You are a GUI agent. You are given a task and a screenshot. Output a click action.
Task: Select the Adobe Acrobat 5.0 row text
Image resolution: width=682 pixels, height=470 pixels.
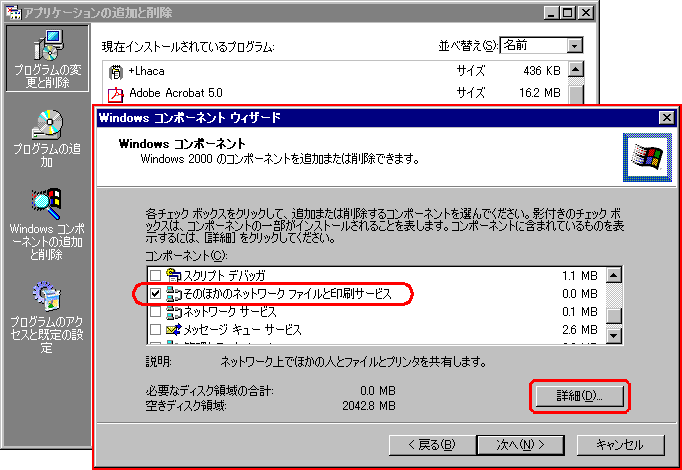click(176, 93)
